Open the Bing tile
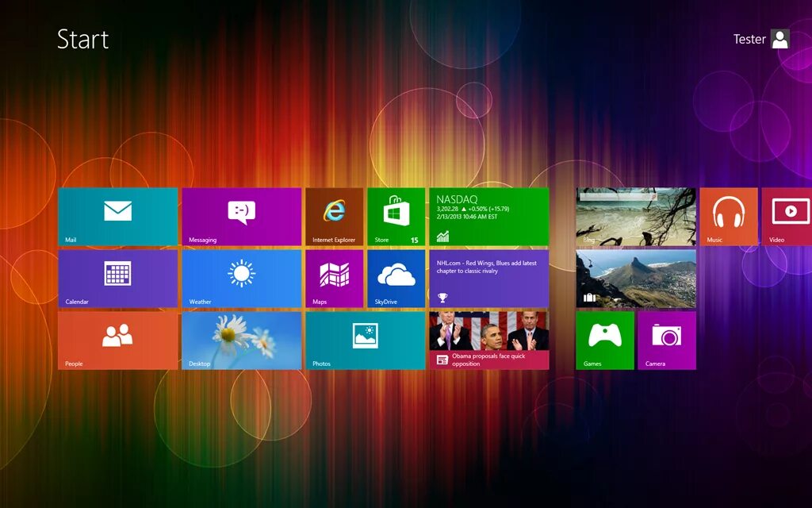 636,217
